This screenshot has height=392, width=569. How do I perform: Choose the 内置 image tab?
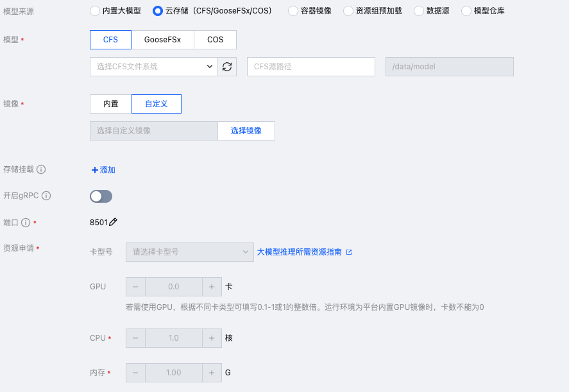(111, 104)
